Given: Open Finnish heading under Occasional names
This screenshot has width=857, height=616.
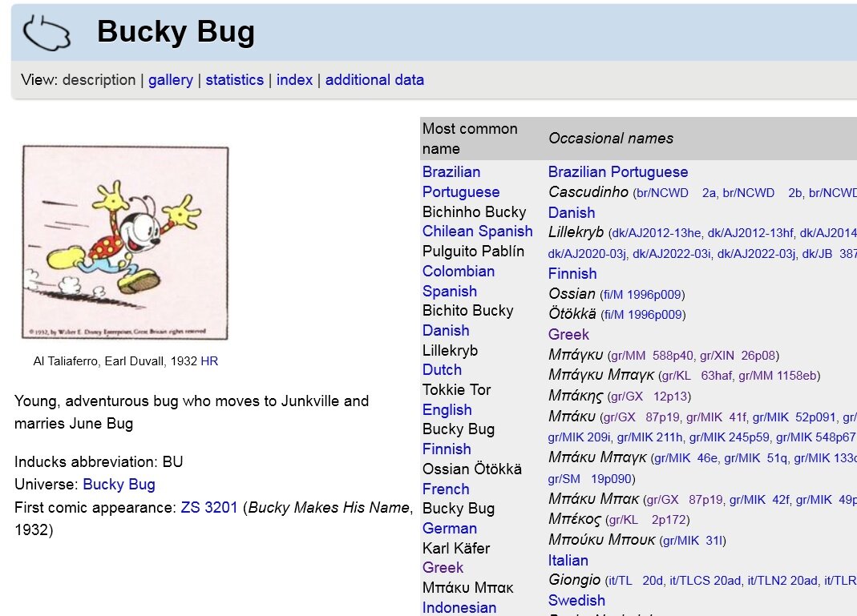Looking at the screenshot, I should (x=572, y=274).
